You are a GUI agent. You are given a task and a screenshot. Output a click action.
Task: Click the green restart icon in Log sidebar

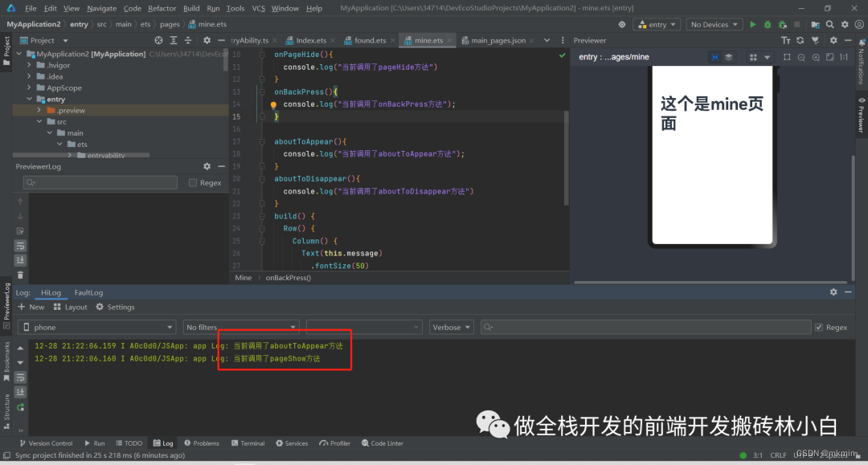click(20, 407)
